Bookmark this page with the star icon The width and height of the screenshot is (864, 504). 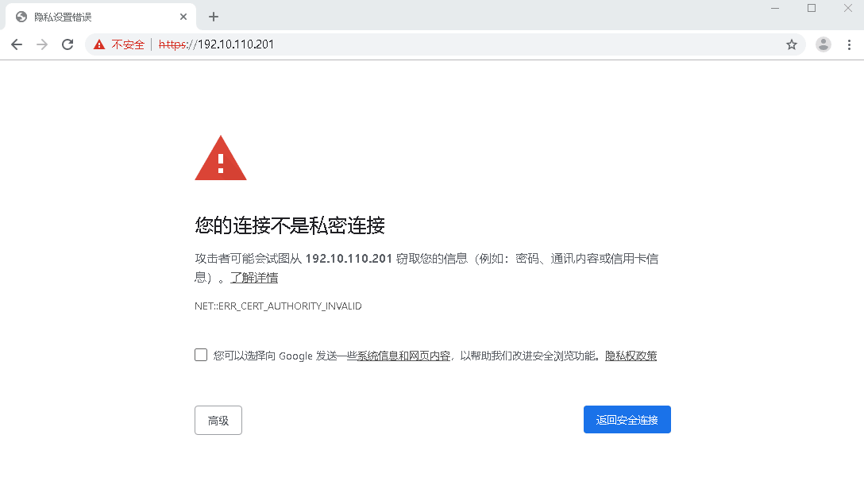coord(791,44)
